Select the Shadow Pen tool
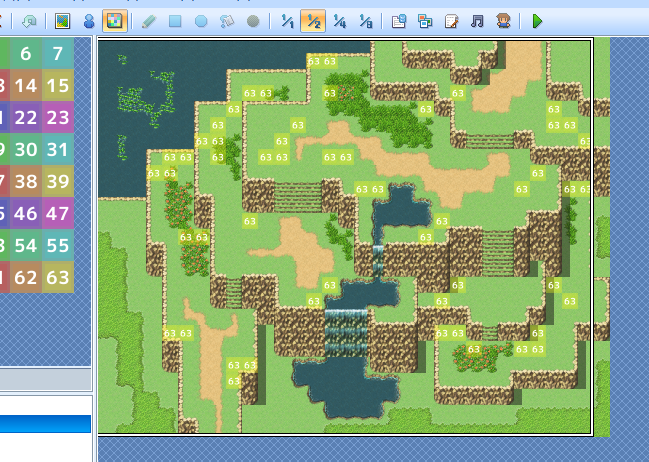 click(x=253, y=21)
